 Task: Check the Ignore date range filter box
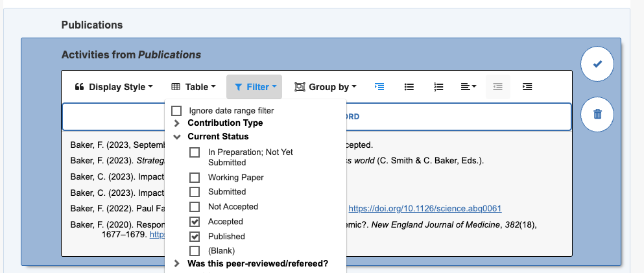click(176, 111)
